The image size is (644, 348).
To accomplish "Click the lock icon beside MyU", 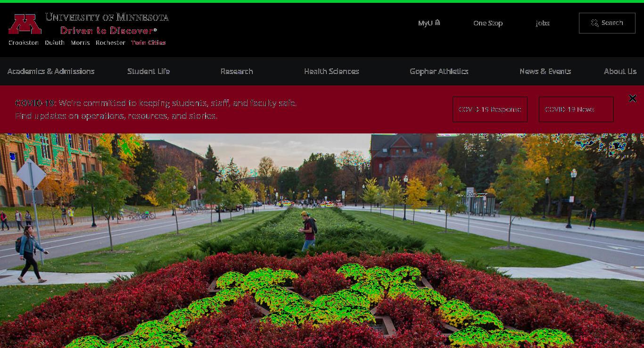I will tap(438, 22).
